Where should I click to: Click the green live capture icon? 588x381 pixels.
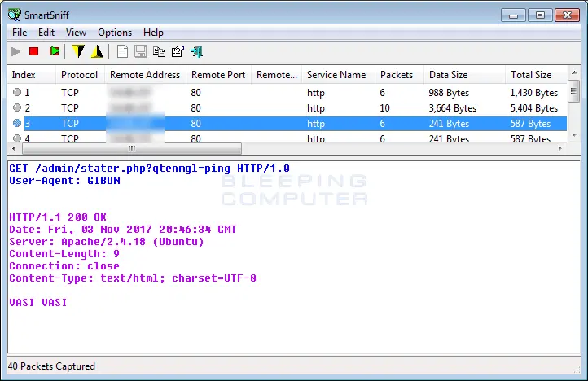click(54, 51)
